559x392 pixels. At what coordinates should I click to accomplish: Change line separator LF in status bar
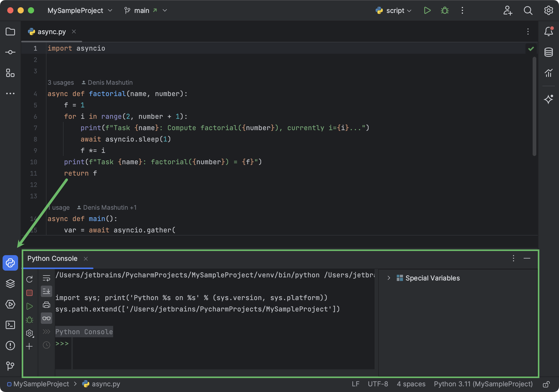[x=355, y=384]
